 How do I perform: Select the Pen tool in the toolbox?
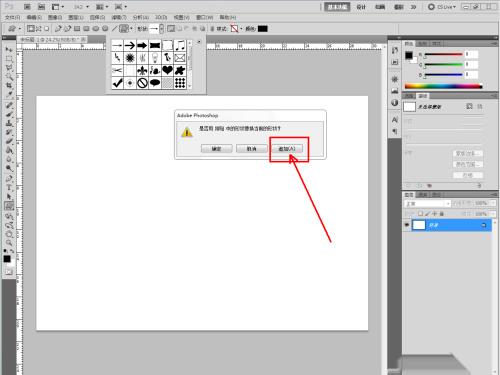(9, 179)
